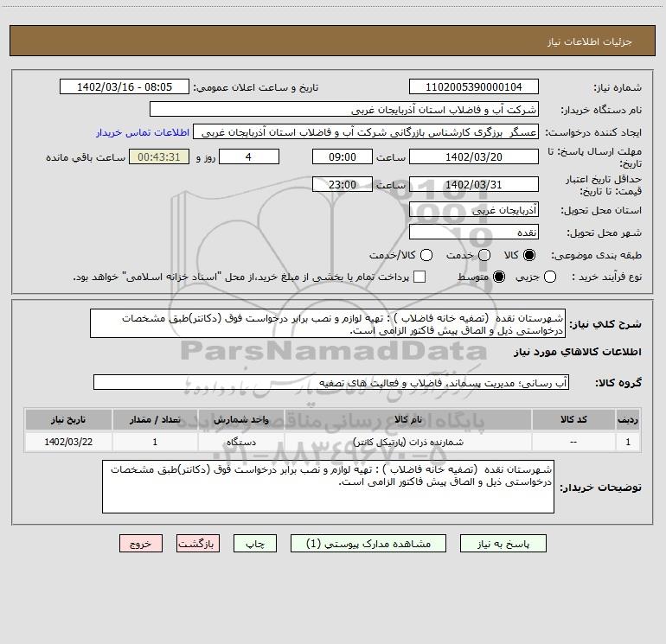The width and height of the screenshot is (666, 644).
Task: Click the نام کالا column header
Action: coord(407,419)
